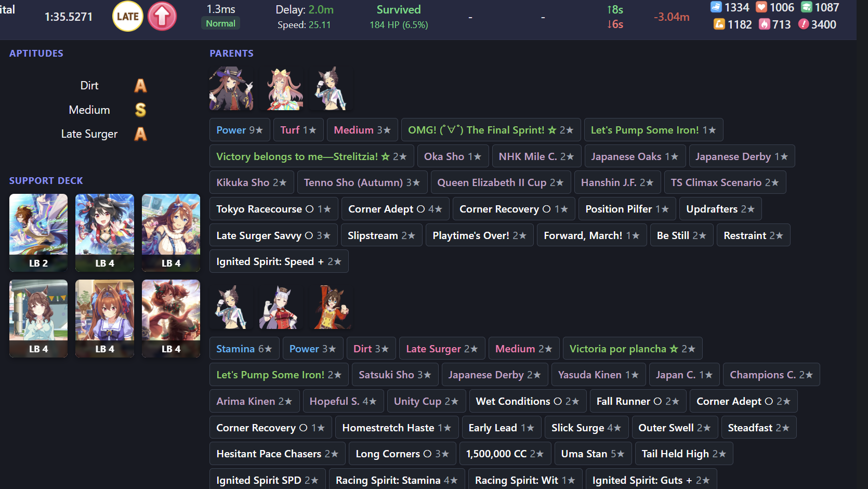Click the blue speed stat icon beside 1334

tap(716, 7)
